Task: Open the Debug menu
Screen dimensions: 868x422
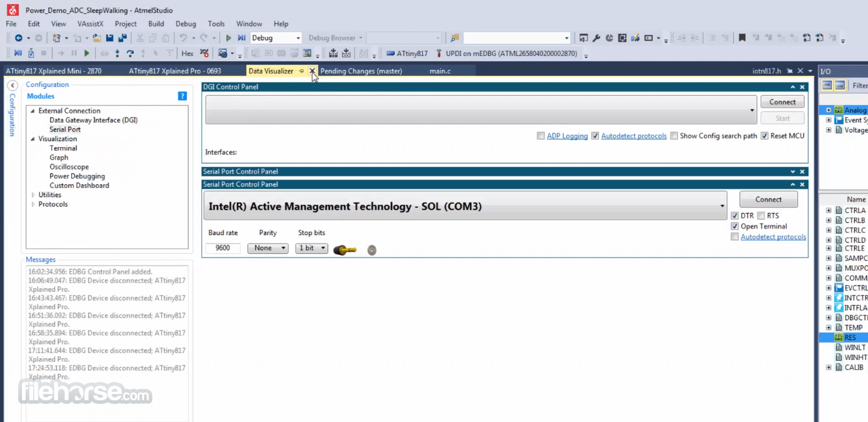Action: (186, 24)
